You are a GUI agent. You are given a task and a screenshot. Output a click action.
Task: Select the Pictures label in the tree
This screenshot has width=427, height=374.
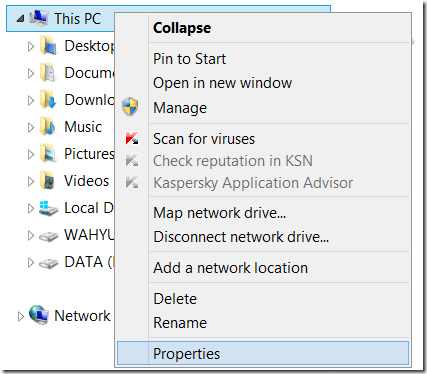point(89,154)
